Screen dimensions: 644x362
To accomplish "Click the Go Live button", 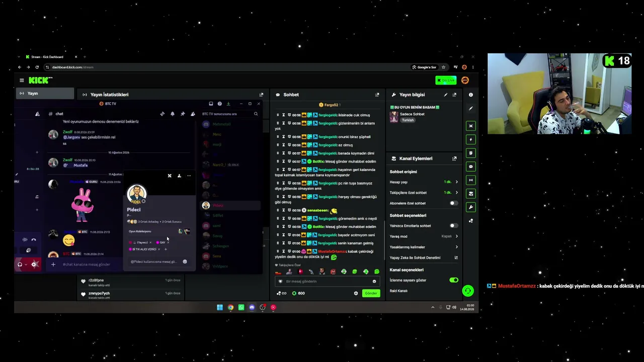I will click(446, 80).
